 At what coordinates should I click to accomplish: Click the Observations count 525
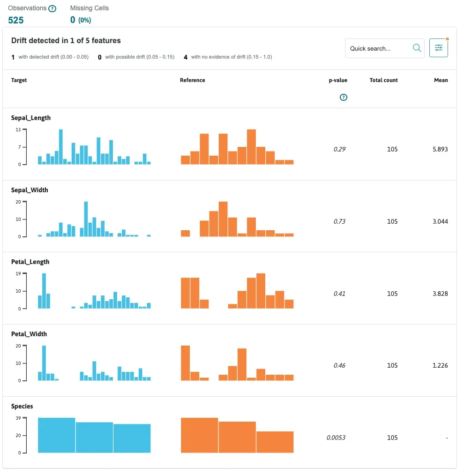[x=16, y=20]
